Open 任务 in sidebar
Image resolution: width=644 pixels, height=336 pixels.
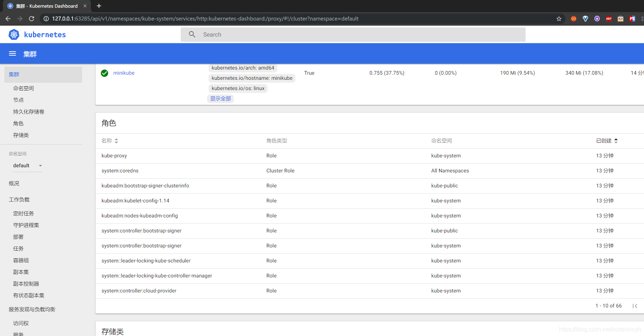[18, 249]
